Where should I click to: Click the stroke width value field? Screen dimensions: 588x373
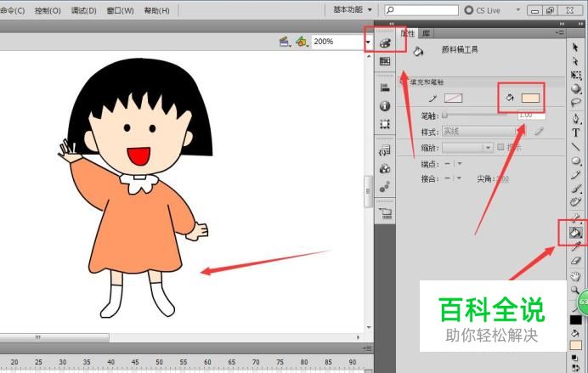pyautogui.click(x=531, y=115)
